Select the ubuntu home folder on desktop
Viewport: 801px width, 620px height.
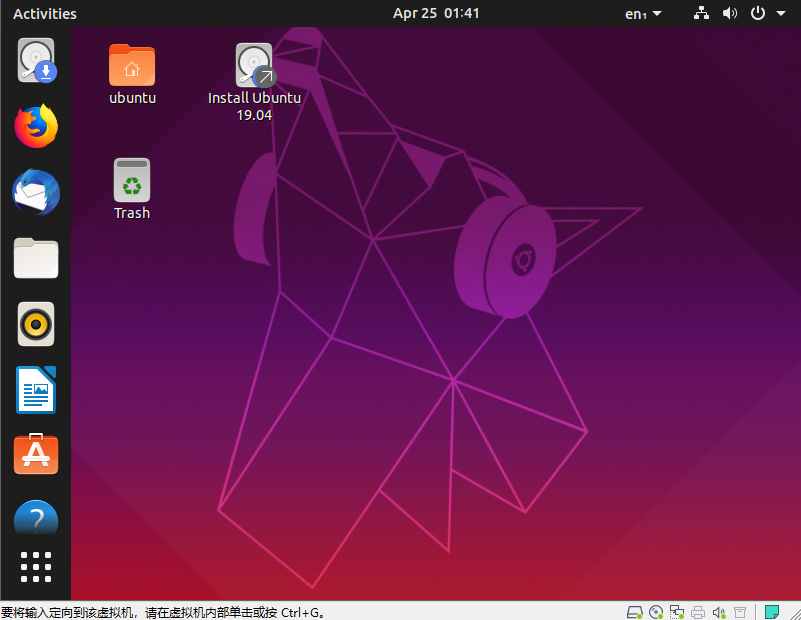[x=132, y=75]
